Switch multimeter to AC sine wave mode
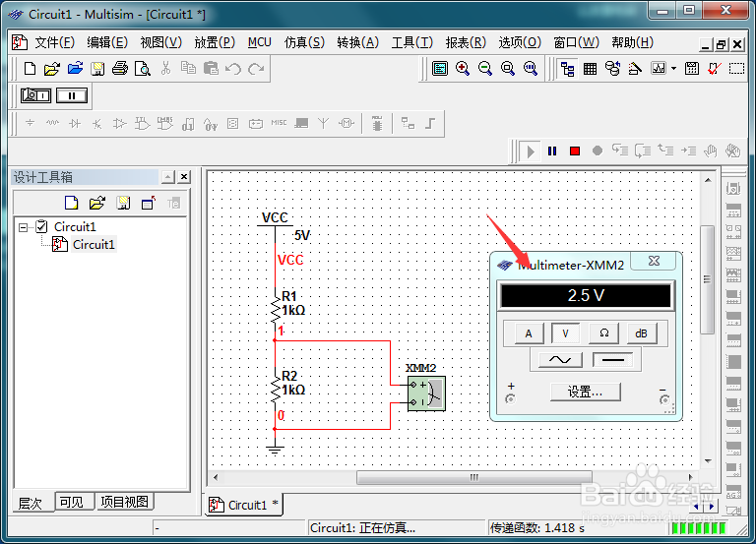This screenshot has width=756, height=544. [560, 360]
